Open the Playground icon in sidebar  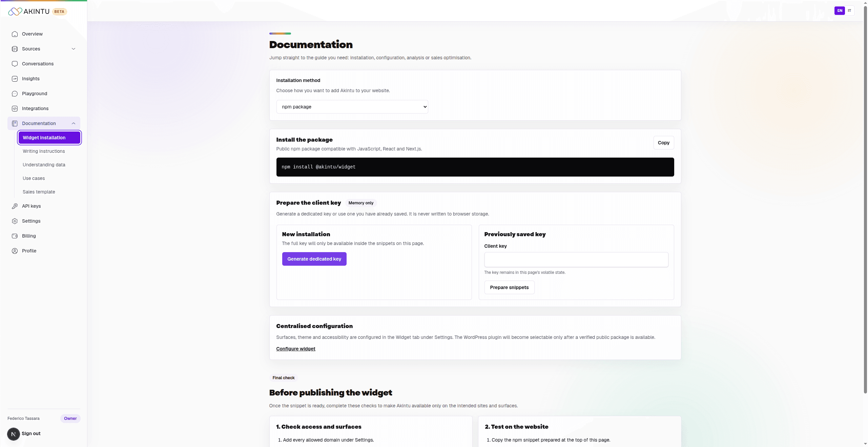(x=15, y=94)
